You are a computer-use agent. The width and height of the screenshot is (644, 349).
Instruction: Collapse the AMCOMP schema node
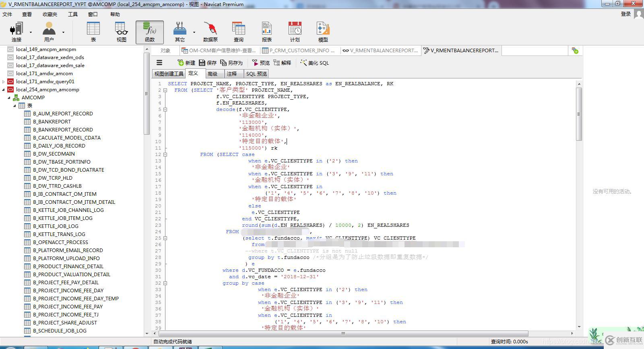click(9, 98)
